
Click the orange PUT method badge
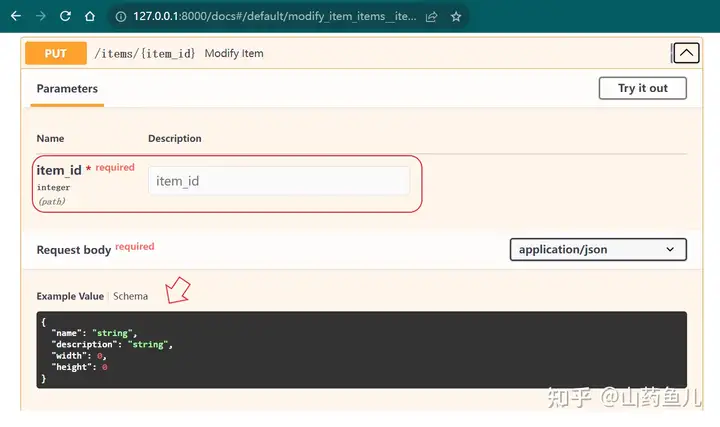click(x=56, y=53)
